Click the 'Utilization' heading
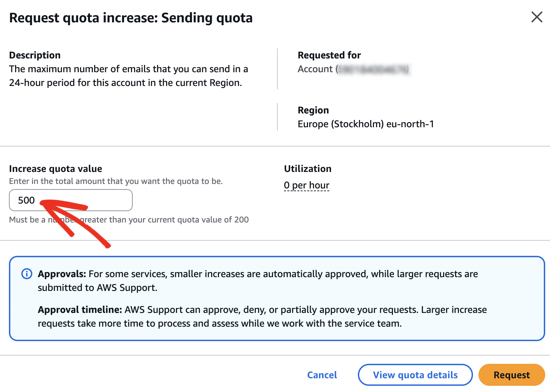 coord(308,168)
